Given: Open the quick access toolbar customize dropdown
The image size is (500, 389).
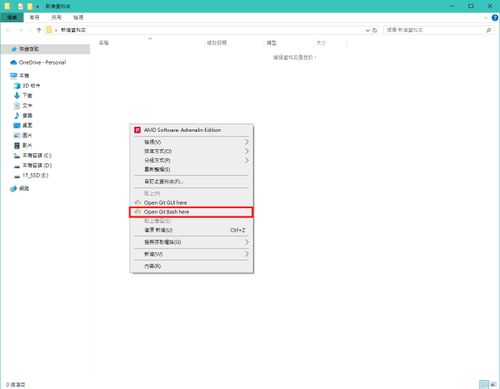Looking at the screenshot, I should pyautogui.click(x=38, y=6).
